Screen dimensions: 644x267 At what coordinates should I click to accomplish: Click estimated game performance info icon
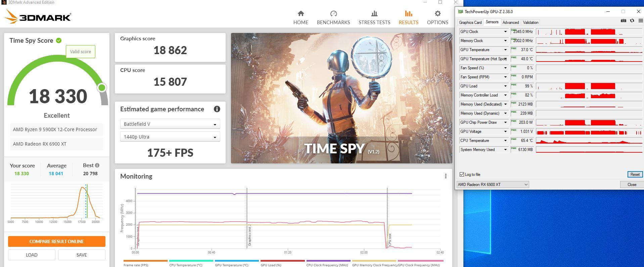click(x=217, y=109)
